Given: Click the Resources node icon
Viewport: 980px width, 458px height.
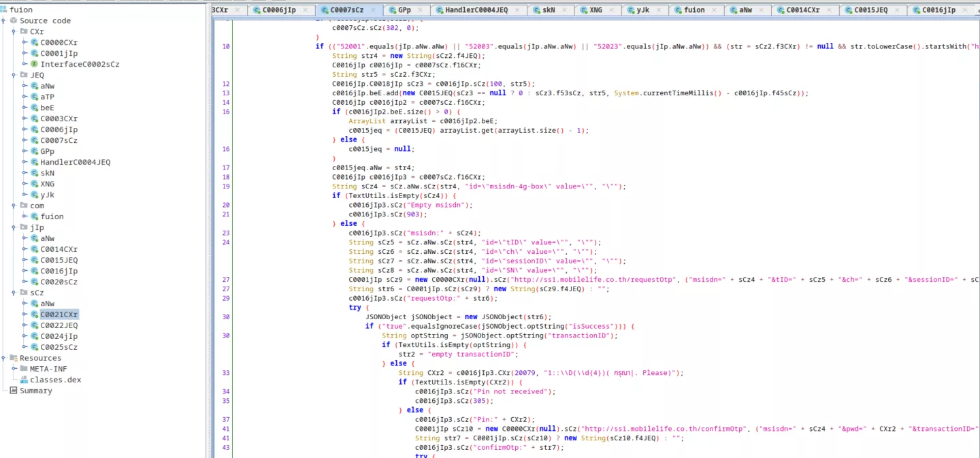Looking at the screenshot, I should (x=14, y=358).
